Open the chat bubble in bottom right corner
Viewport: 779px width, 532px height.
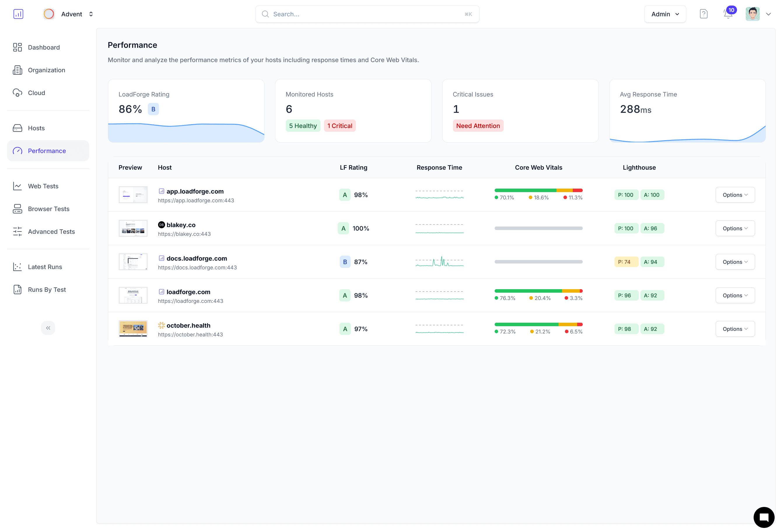click(x=764, y=517)
